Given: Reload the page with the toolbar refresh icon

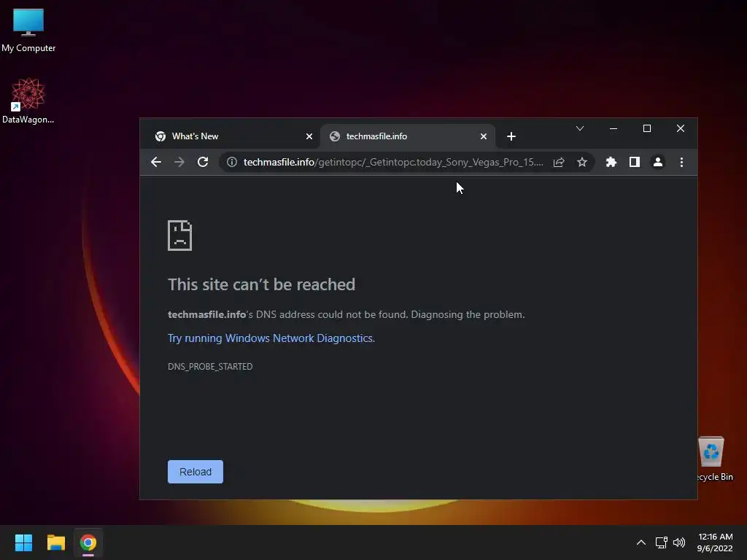Looking at the screenshot, I should pos(203,162).
